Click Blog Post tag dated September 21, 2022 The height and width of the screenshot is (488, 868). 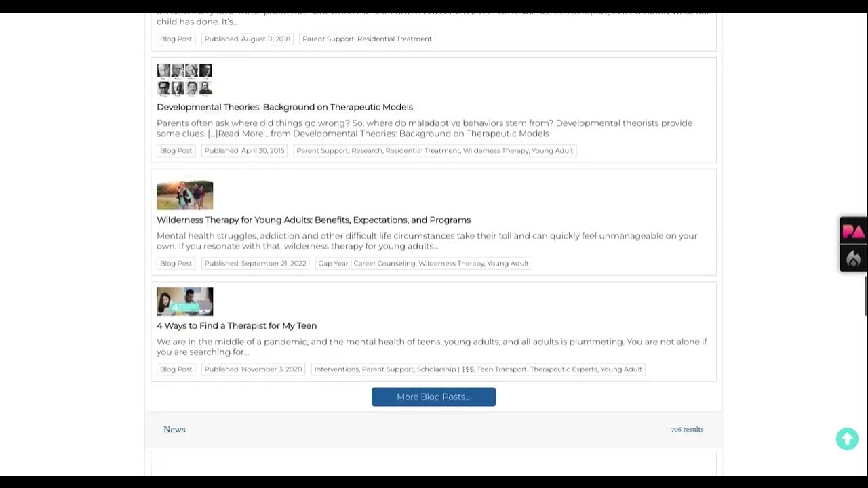click(176, 263)
